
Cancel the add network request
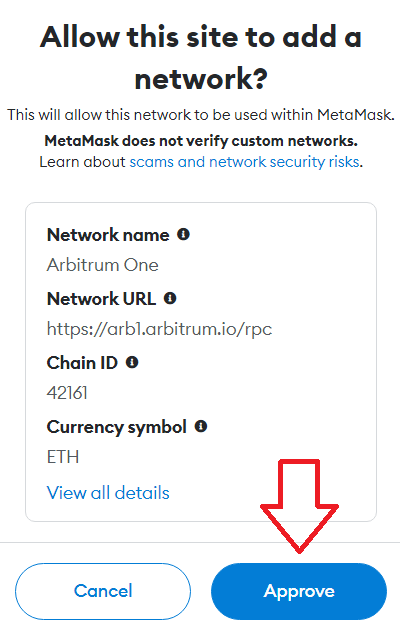(x=103, y=591)
